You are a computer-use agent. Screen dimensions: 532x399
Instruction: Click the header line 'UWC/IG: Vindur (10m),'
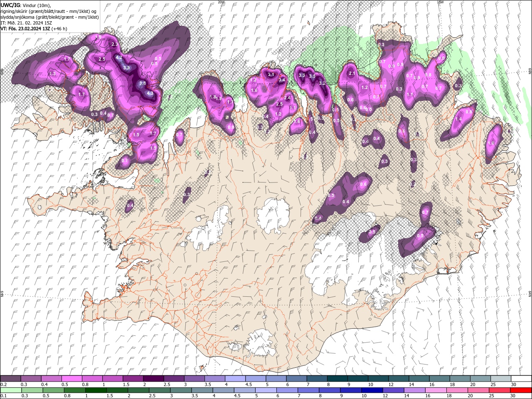coord(25,5)
